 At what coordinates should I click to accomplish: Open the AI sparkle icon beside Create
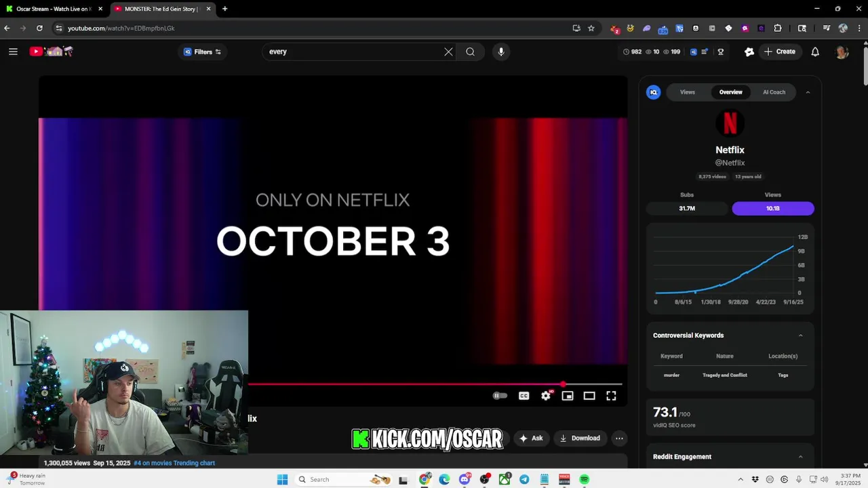pyautogui.click(x=749, y=52)
